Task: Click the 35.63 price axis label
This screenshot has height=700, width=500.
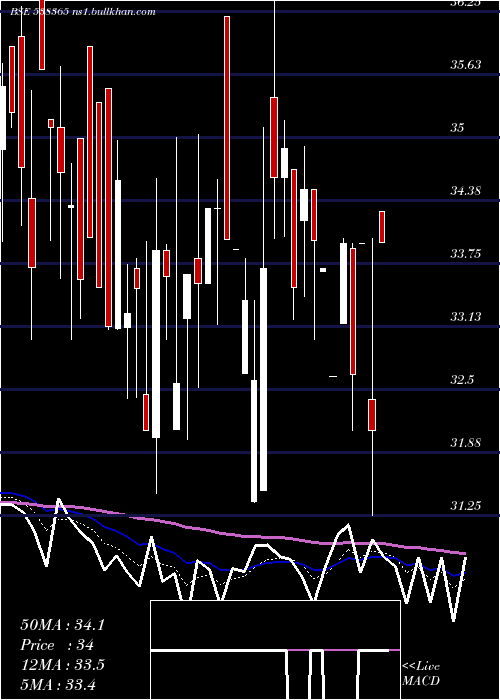Action: pyautogui.click(x=466, y=65)
